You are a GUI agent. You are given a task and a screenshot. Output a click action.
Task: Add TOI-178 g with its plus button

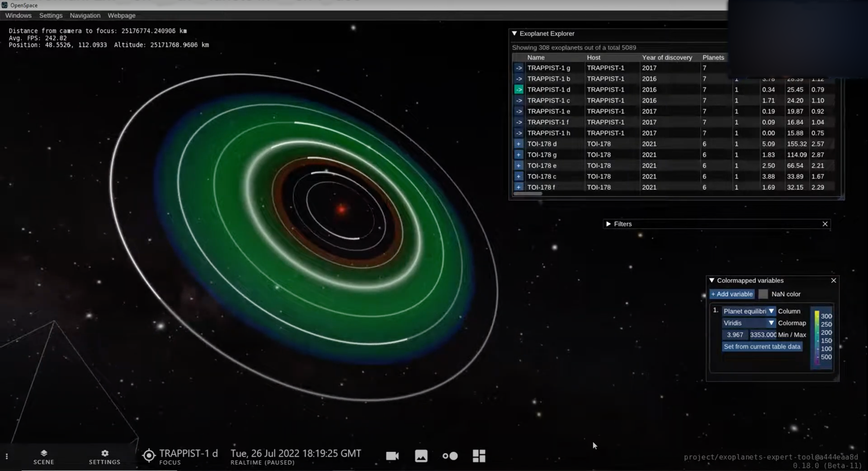click(x=519, y=155)
